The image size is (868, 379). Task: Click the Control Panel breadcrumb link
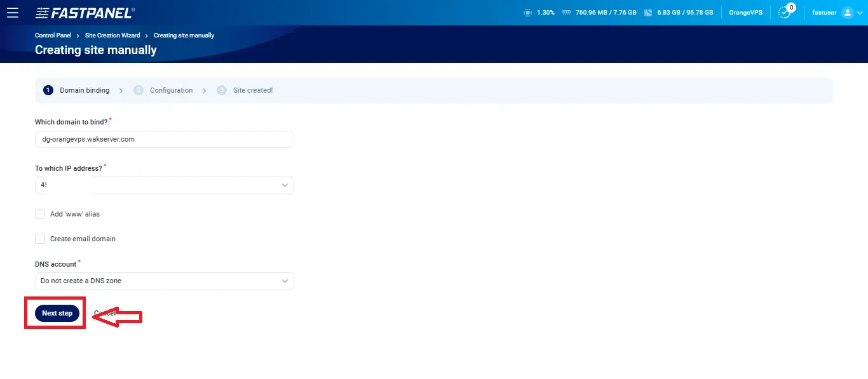(x=53, y=36)
